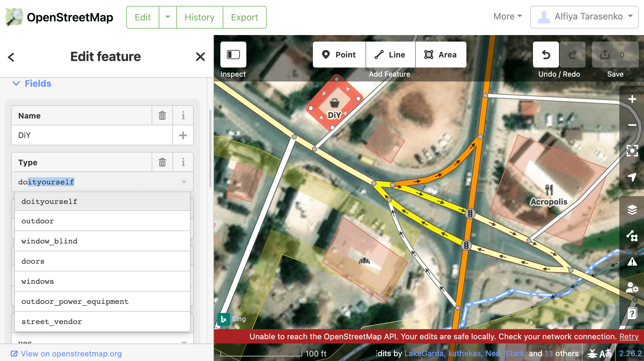This screenshot has width=644, height=361.
Task: Open the Preferences panel
Action: (632, 288)
